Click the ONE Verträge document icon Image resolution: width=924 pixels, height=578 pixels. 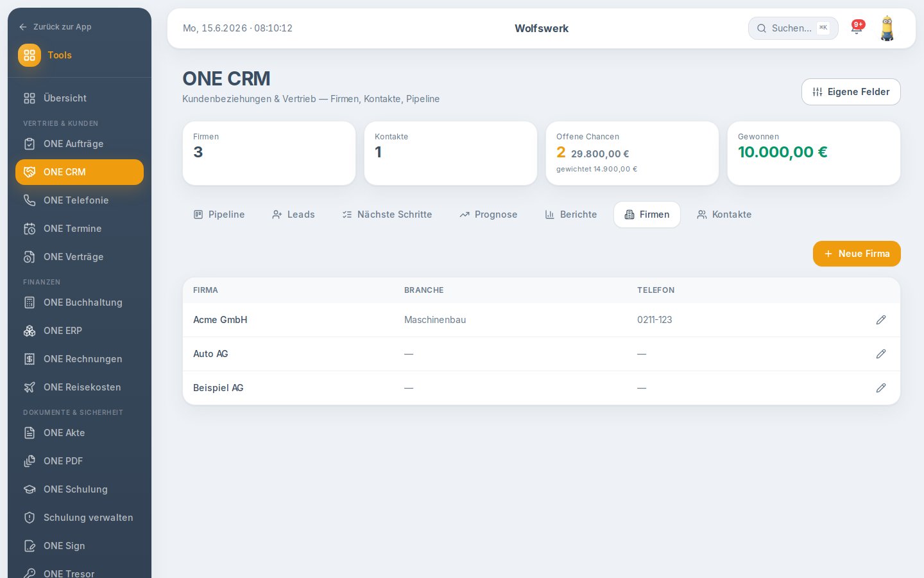[30, 257]
